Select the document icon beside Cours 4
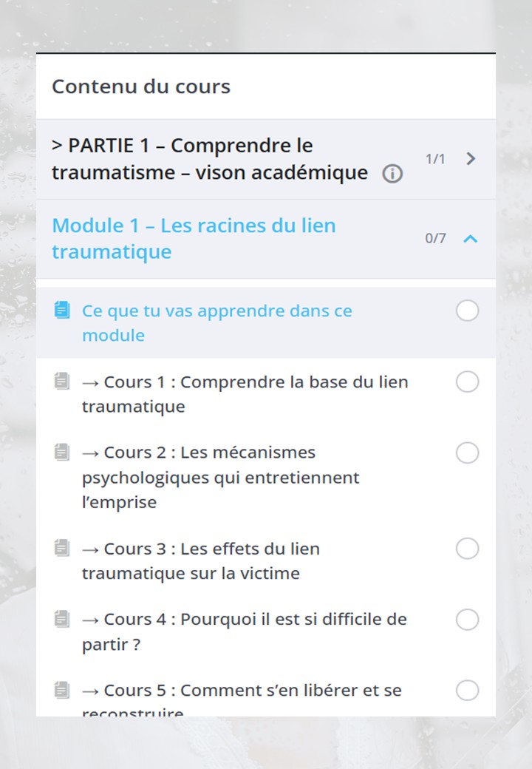The image size is (532, 769). (x=62, y=619)
